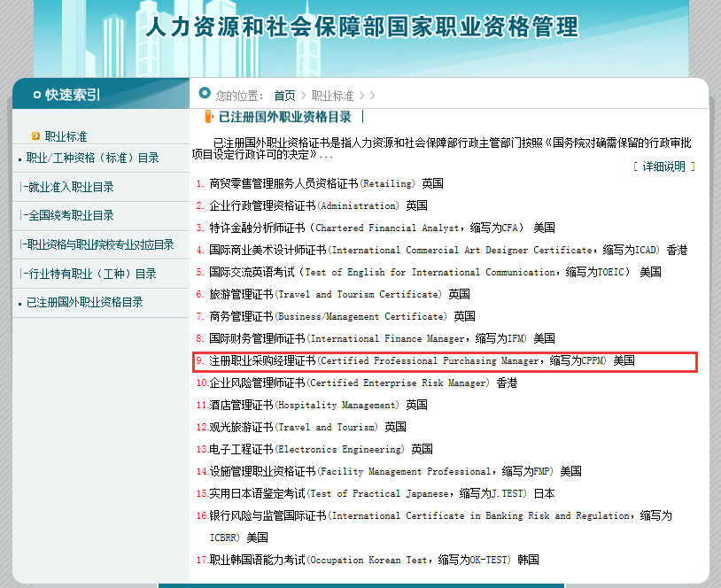Click the circle location icon before 您的位置
The width and height of the screenshot is (721, 588).
tap(204, 93)
